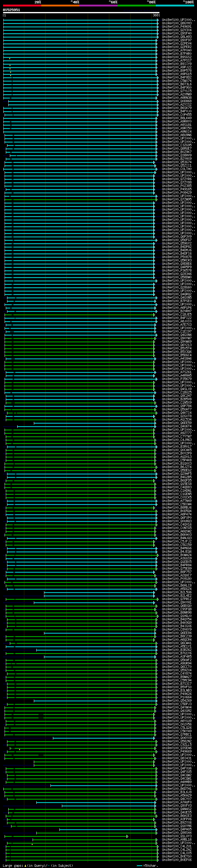Select the UniRef100_C0P455 label
The image size is (197, 868).
(177, 115)
